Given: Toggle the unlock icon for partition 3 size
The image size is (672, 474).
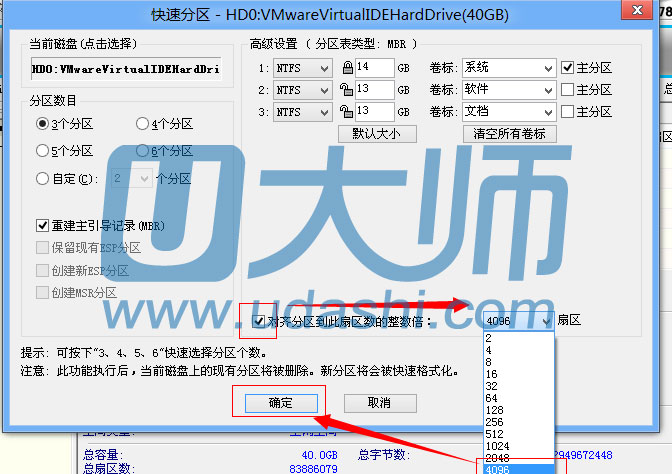Looking at the screenshot, I should pos(345,112).
